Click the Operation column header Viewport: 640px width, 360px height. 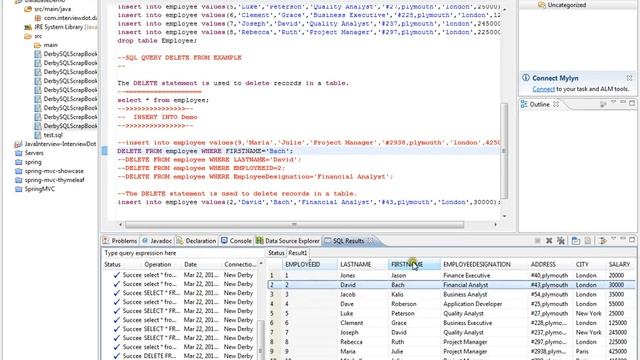pyautogui.click(x=158, y=264)
